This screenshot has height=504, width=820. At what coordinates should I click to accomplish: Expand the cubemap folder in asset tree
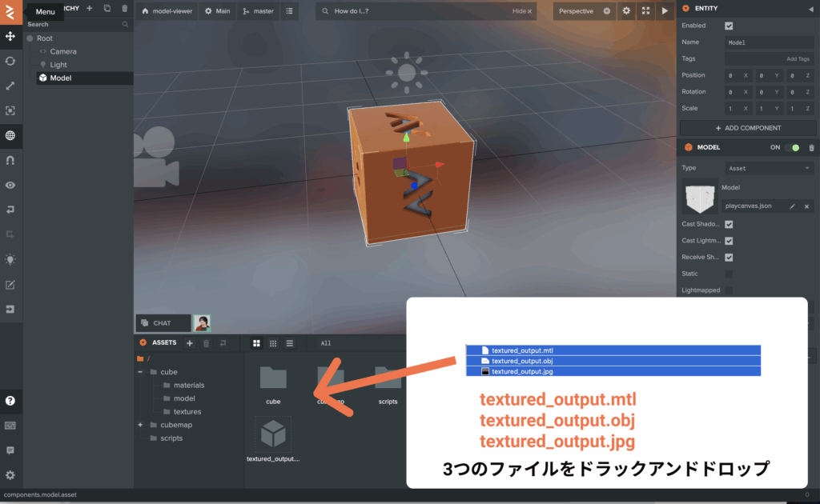pyautogui.click(x=140, y=425)
